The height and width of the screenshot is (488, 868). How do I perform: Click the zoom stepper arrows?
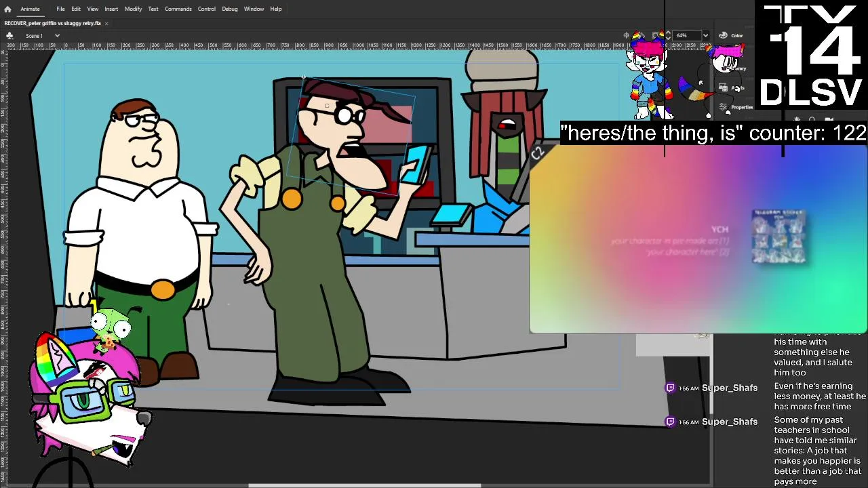[668, 35]
